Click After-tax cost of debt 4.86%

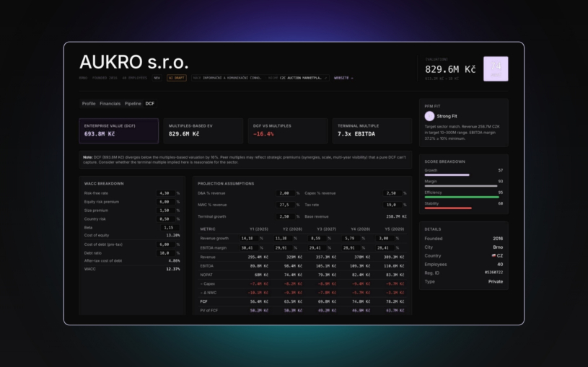[x=174, y=261]
